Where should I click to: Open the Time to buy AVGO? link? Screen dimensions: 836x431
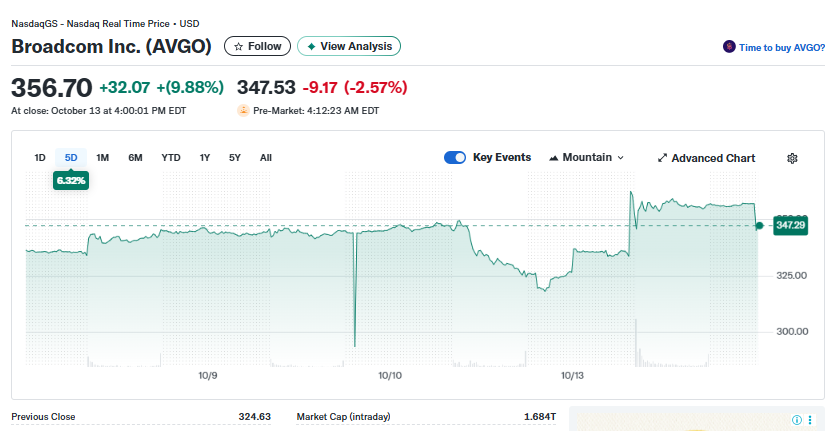click(781, 47)
